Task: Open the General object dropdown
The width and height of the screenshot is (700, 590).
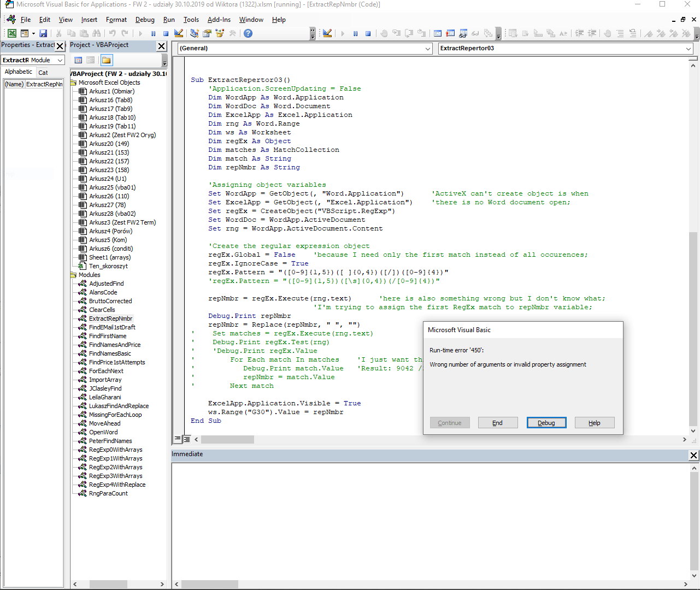Action: click(428, 48)
